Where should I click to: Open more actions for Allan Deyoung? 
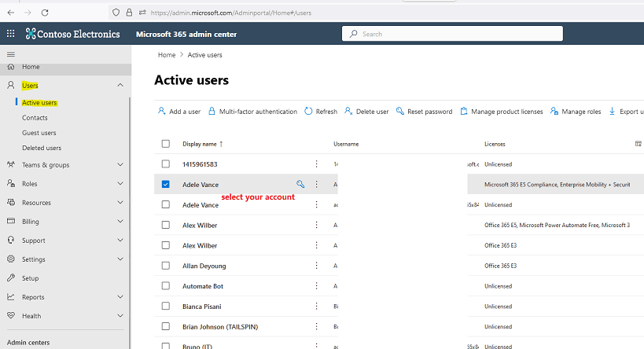pos(316,266)
